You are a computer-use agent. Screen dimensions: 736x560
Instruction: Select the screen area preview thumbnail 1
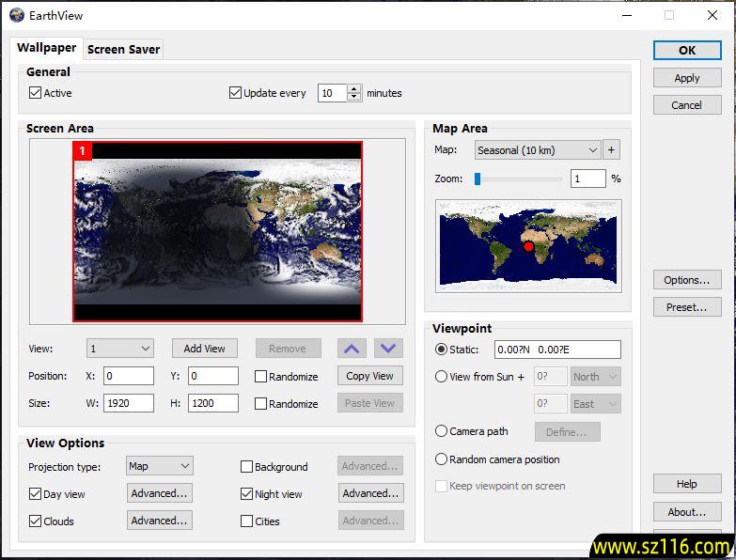click(217, 231)
